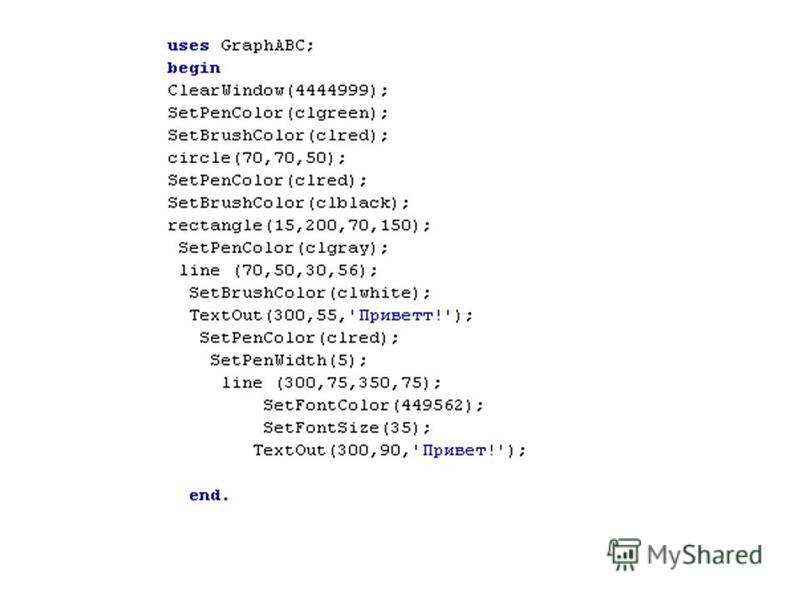Place cursor in circle(70,70,50) call

point(256,158)
